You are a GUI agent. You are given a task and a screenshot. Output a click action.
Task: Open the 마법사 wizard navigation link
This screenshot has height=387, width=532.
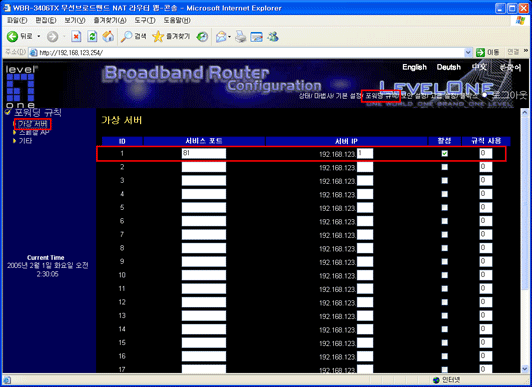323,96
